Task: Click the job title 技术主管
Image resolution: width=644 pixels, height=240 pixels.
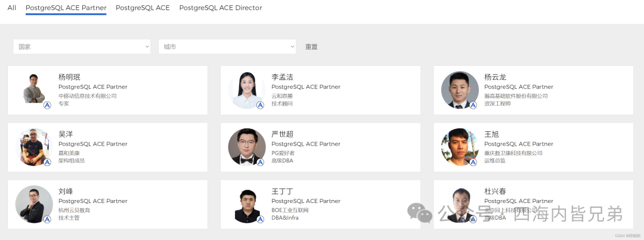Action: click(x=69, y=218)
